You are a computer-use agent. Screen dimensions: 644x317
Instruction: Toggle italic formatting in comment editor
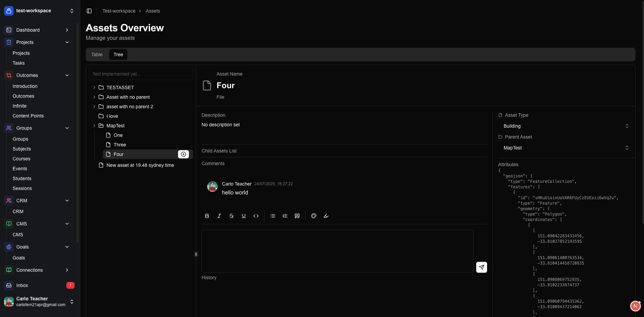(219, 216)
